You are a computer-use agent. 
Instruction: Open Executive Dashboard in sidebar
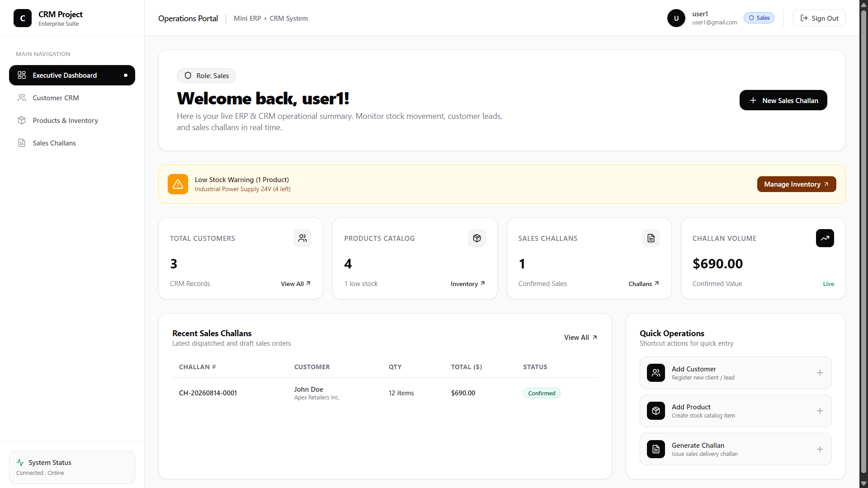pyautogui.click(x=72, y=75)
